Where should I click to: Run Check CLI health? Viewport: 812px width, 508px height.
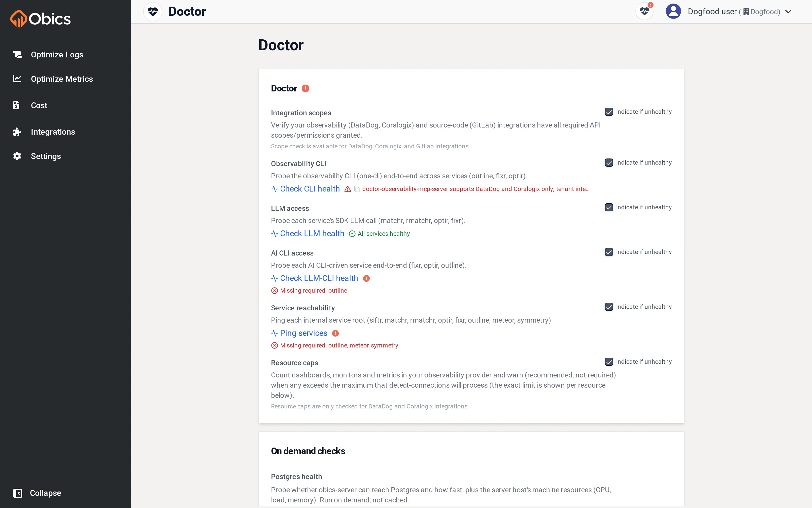[310, 189]
